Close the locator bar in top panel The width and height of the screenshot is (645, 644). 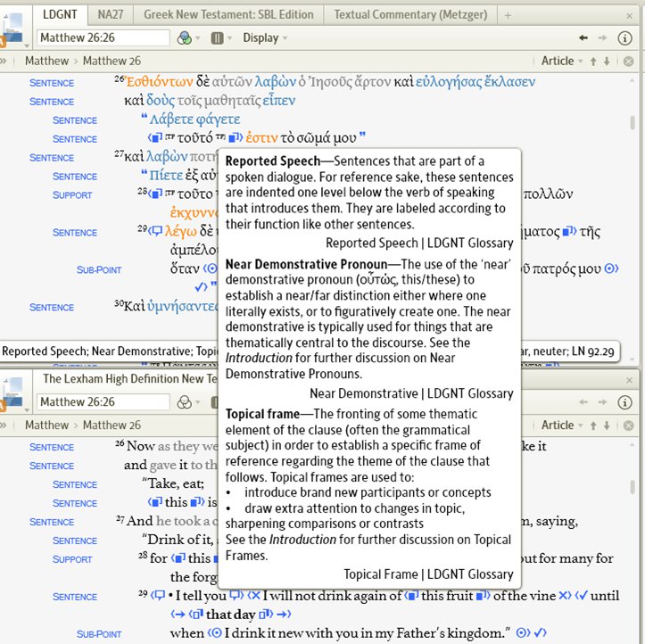(628, 62)
